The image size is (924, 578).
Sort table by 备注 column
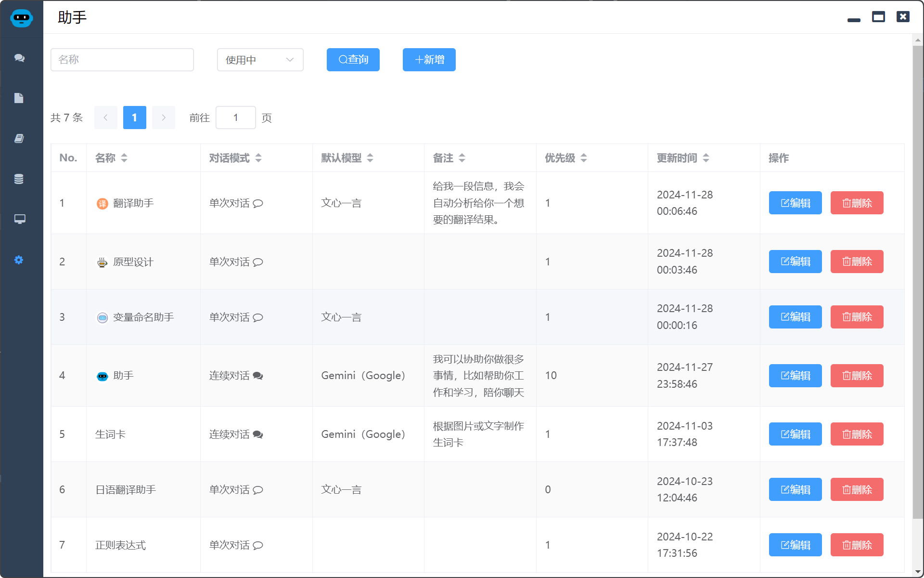[x=462, y=158]
